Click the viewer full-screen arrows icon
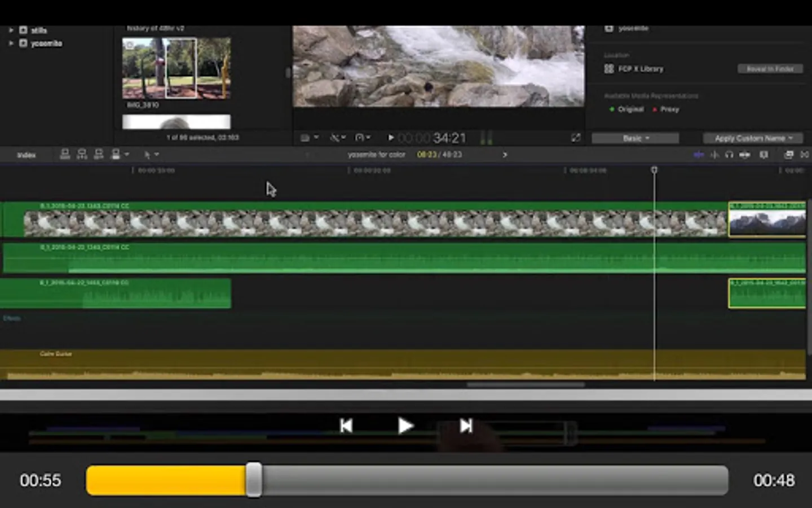The image size is (812, 508). point(575,138)
